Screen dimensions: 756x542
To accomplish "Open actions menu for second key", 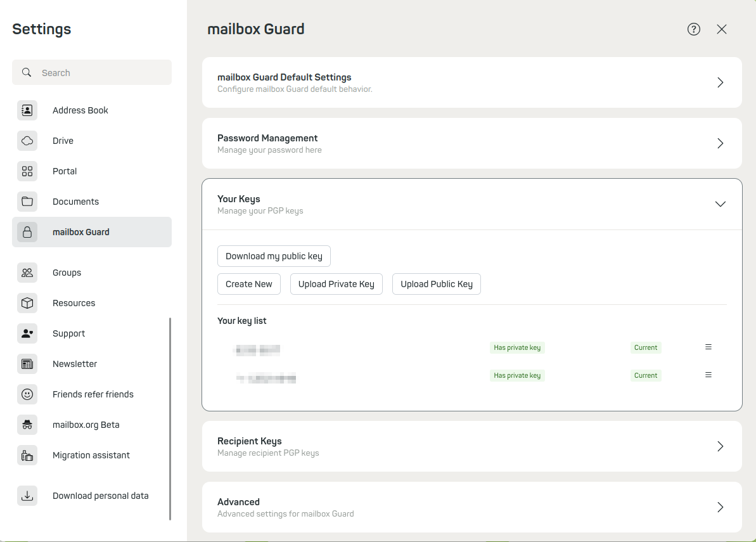I will click(x=708, y=375).
